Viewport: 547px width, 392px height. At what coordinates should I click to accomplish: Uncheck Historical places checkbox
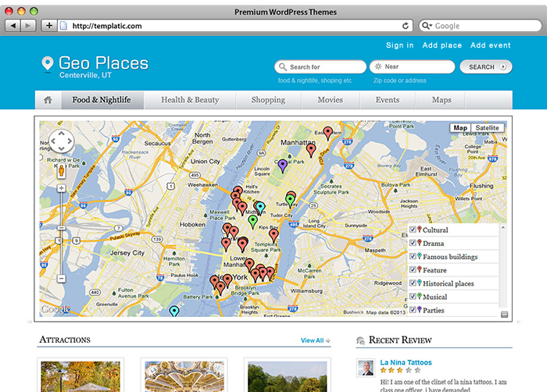[x=413, y=283]
